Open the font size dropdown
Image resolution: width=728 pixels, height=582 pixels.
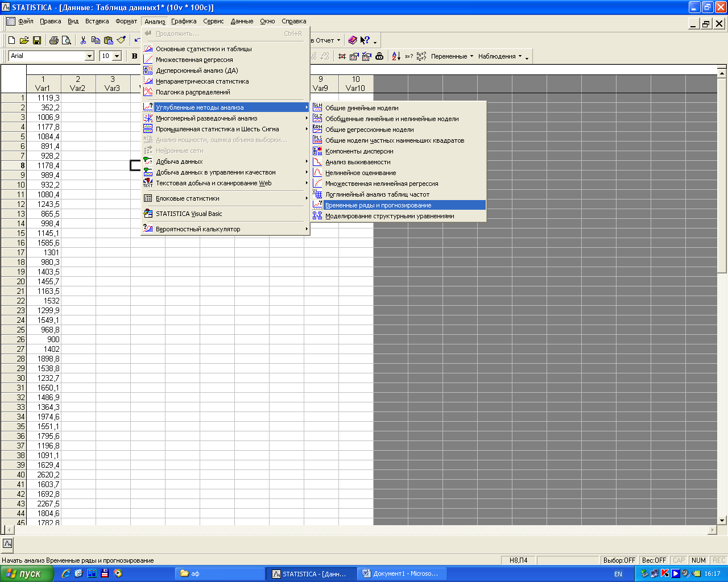pyautogui.click(x=117, y=56)
